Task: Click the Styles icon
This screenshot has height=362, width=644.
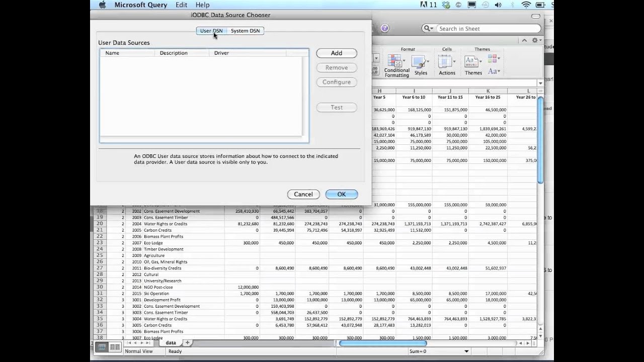Action: pos(419,61)
